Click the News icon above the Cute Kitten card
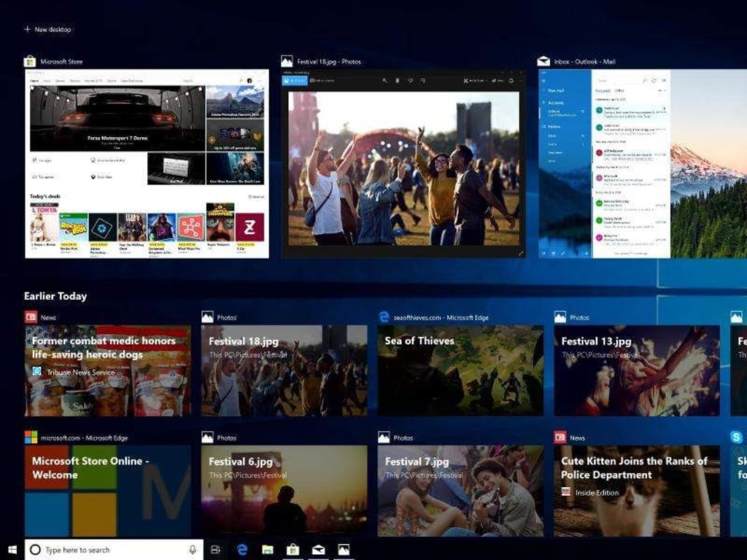The width and height of the screenshot is (747, 560). click(x=560, y=437)
